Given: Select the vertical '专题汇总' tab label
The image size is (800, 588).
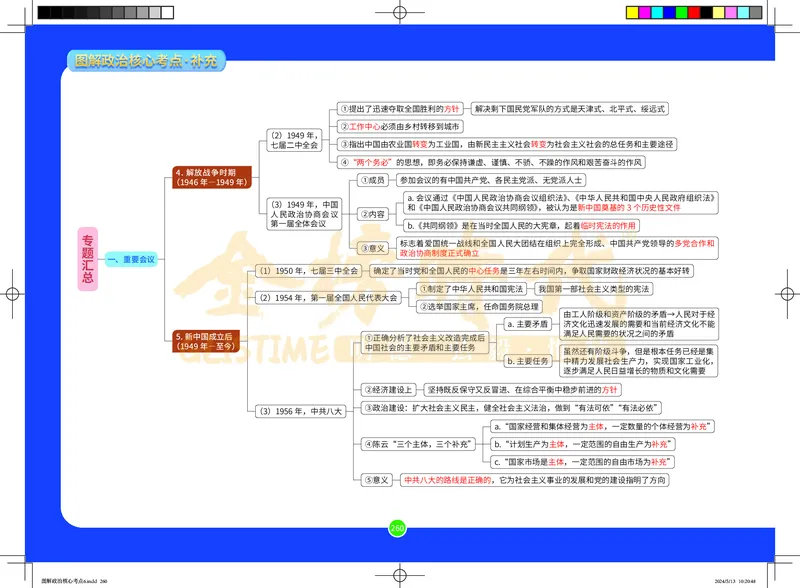Looking at the screenshot, I should (x=88, y=258).
